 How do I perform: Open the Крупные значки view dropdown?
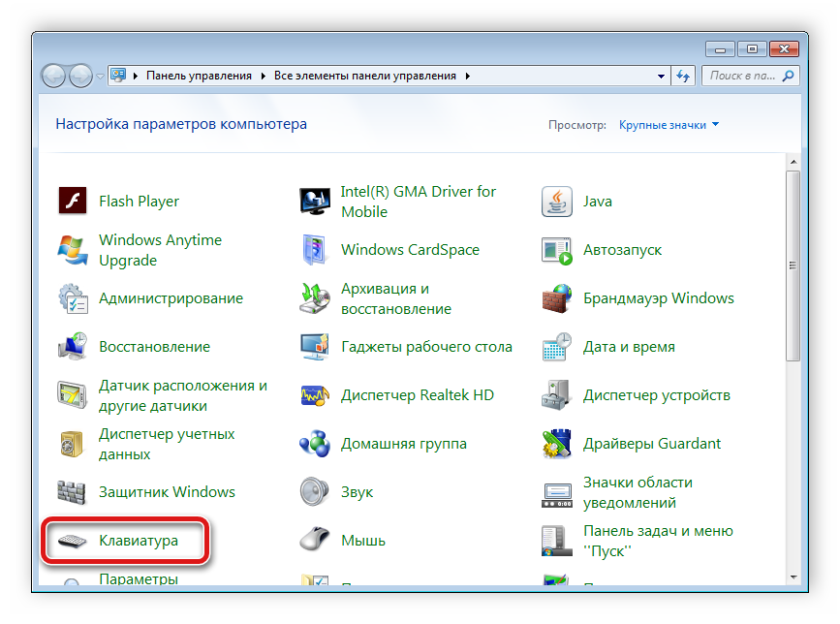(x=669, y=125)
